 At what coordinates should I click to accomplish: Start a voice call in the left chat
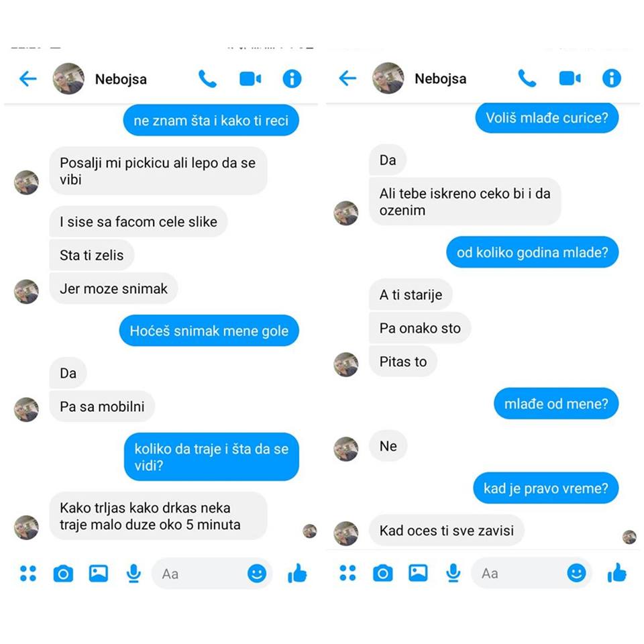click(x=207, y=78)
